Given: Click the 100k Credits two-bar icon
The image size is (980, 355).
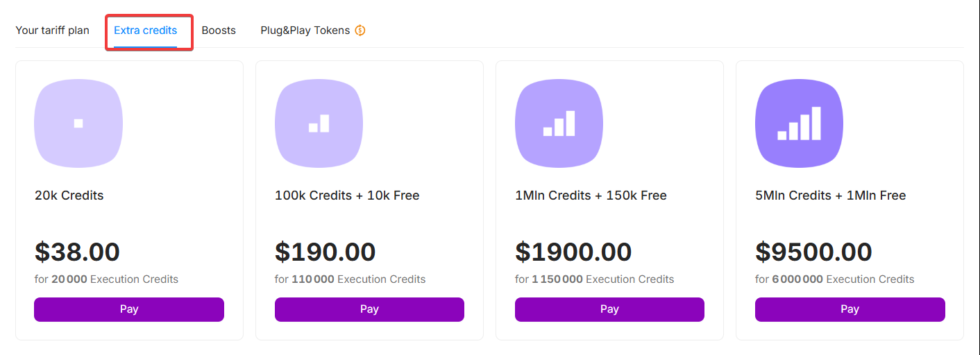Looking at the screenshot, I should [x=319, y=123].
